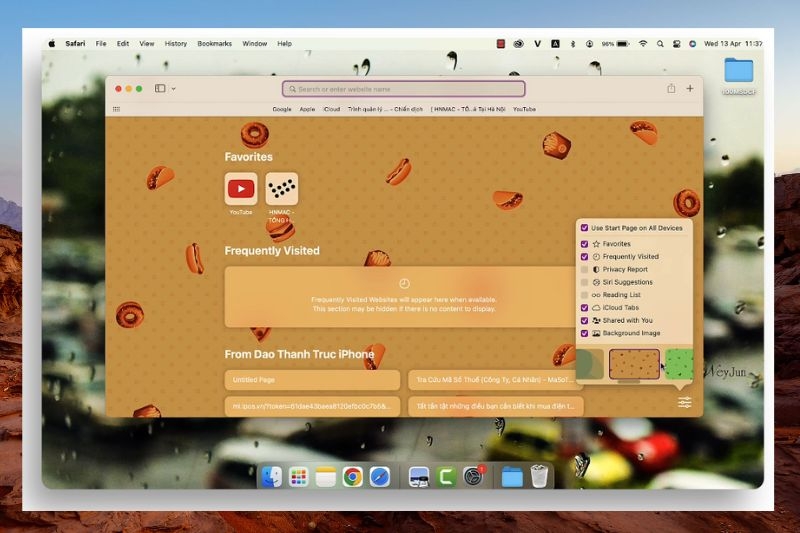Screen dimensions: 800x533
Task: Select the olive circles background thumbnail
Action: (590, 364)
